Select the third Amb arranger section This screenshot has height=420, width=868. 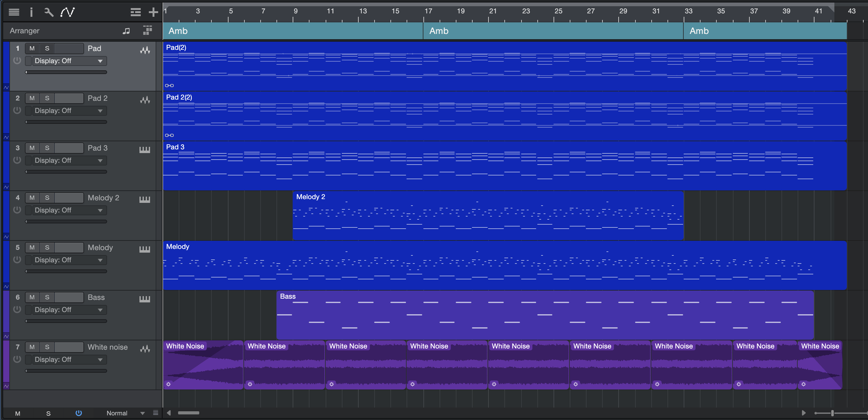tap(765, 31)
